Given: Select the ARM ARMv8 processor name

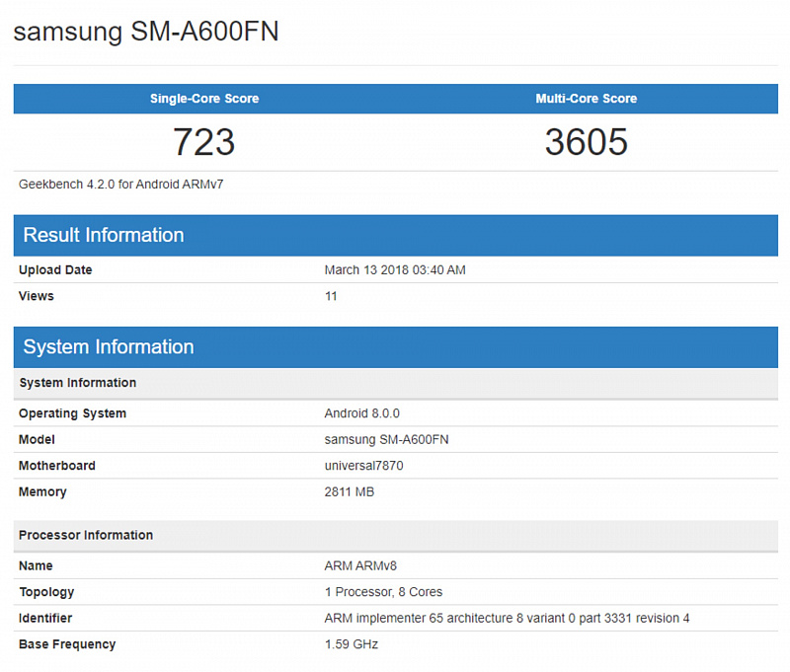Looking at the screenshot, I should coord(360,566).
